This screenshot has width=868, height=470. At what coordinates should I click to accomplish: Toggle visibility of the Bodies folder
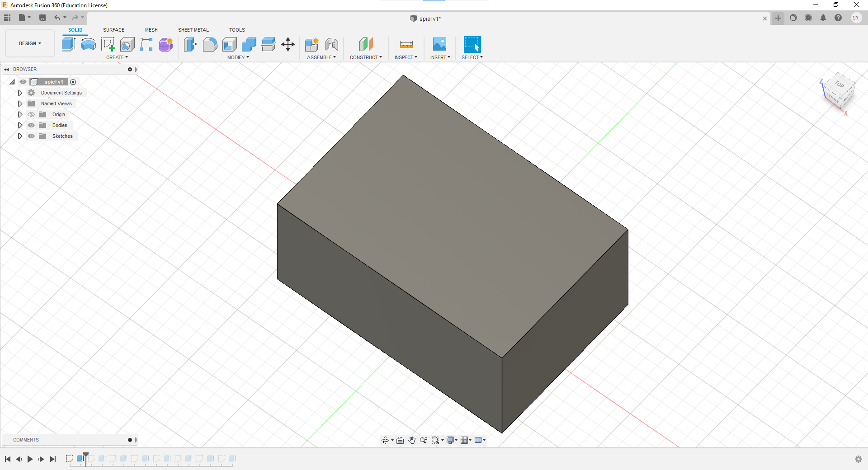tap(31, 125)
